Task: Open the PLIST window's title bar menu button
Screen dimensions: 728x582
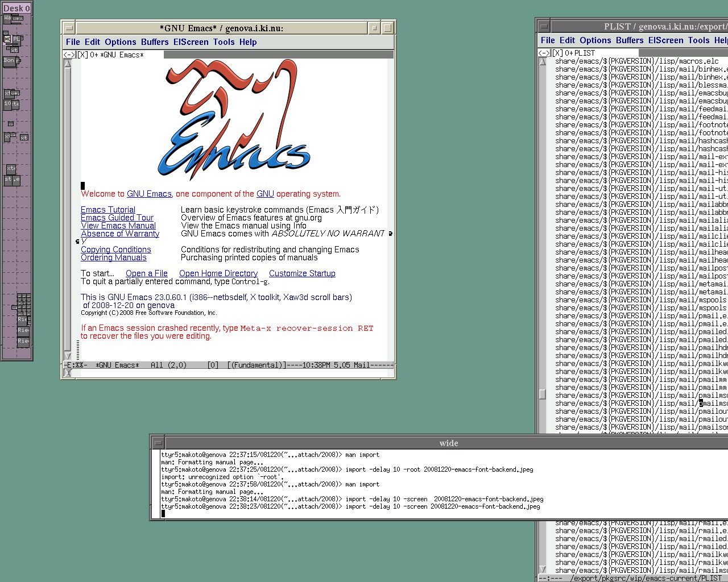Action: [x=544, y=26]
